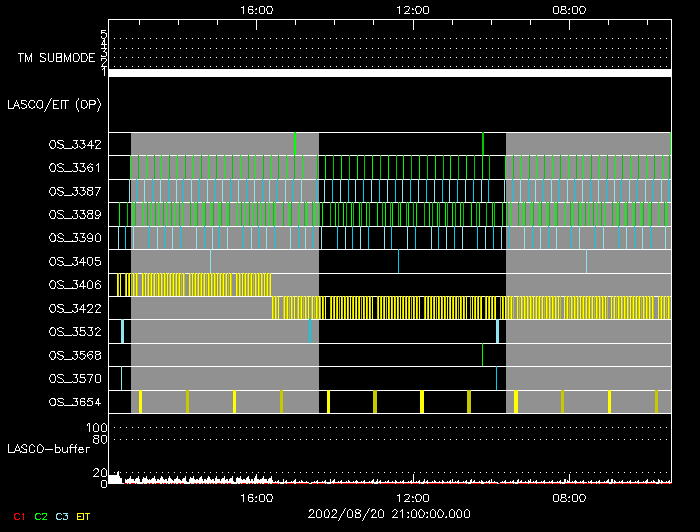Click the green marker in OS_3568 row

click(x=482, y=355)
